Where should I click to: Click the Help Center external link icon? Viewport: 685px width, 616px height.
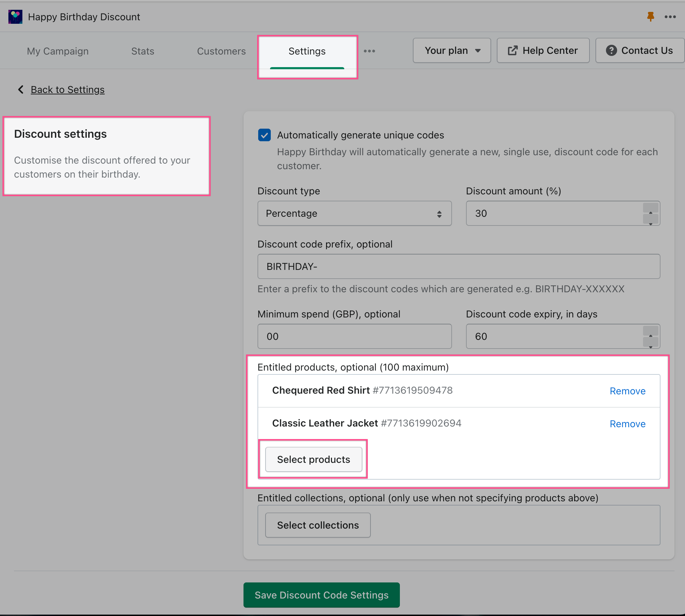(x=513, y=51)
